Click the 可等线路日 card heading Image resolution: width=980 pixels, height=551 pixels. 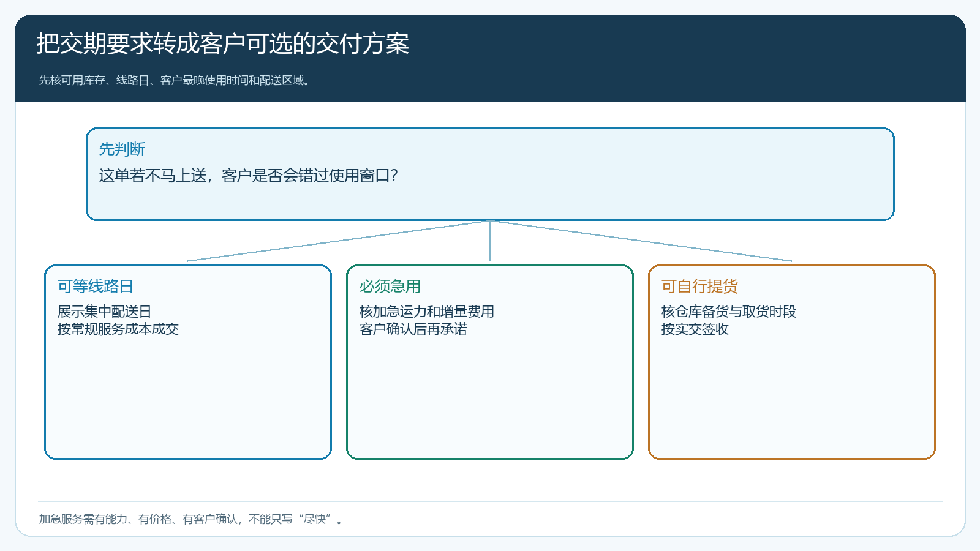tap(96, 286)
